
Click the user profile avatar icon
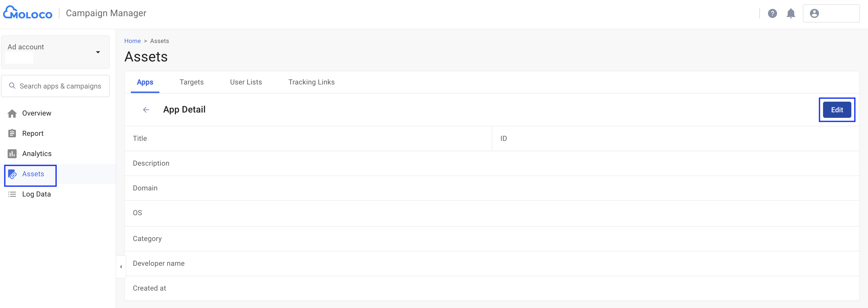pyautogui.click(x=814, y=13)
